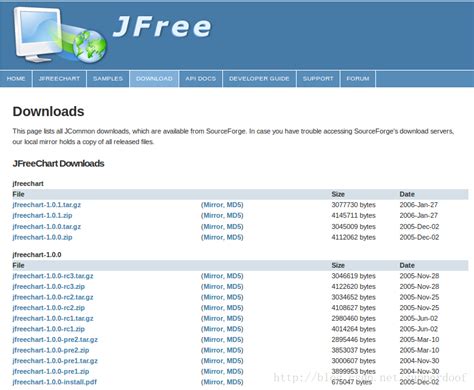Click the jfreechart-1.0.0 section label
The image size is (474, 390).
coord(37,255)
